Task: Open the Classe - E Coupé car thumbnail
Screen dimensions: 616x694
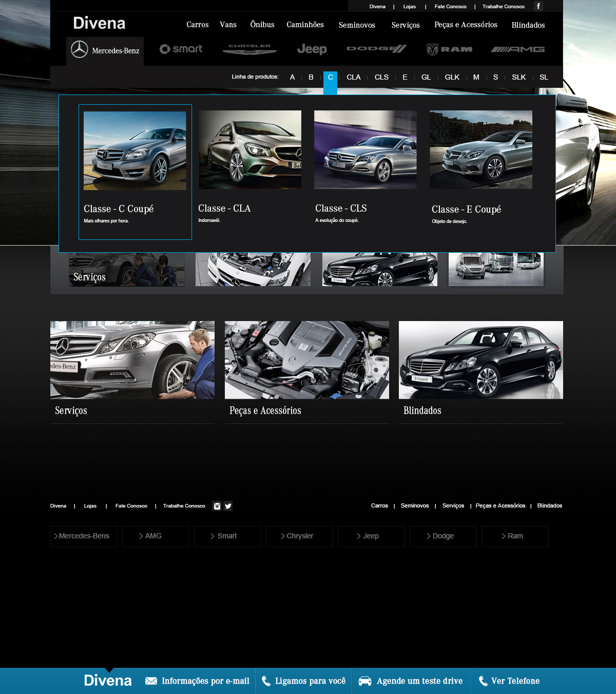Action: (481, 149)
